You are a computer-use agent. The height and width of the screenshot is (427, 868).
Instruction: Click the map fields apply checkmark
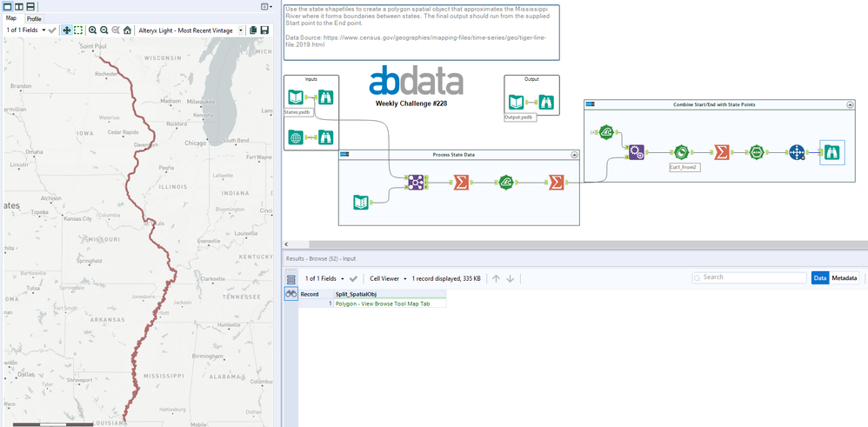click(x=52, y=30)
